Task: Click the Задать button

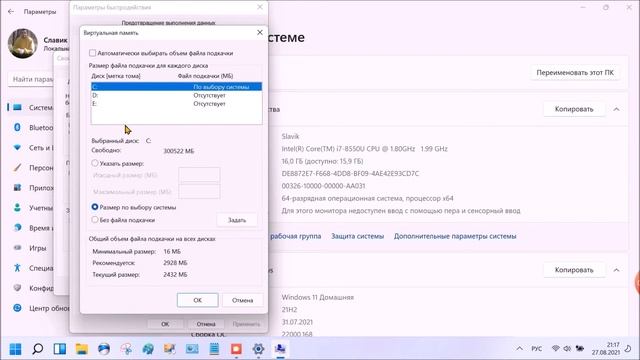Action: click(237, 220)
